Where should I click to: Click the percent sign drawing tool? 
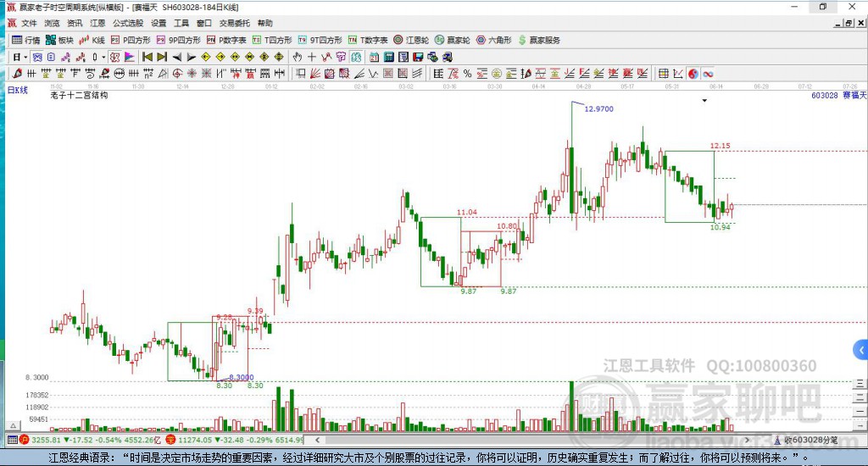click(468, 74)
